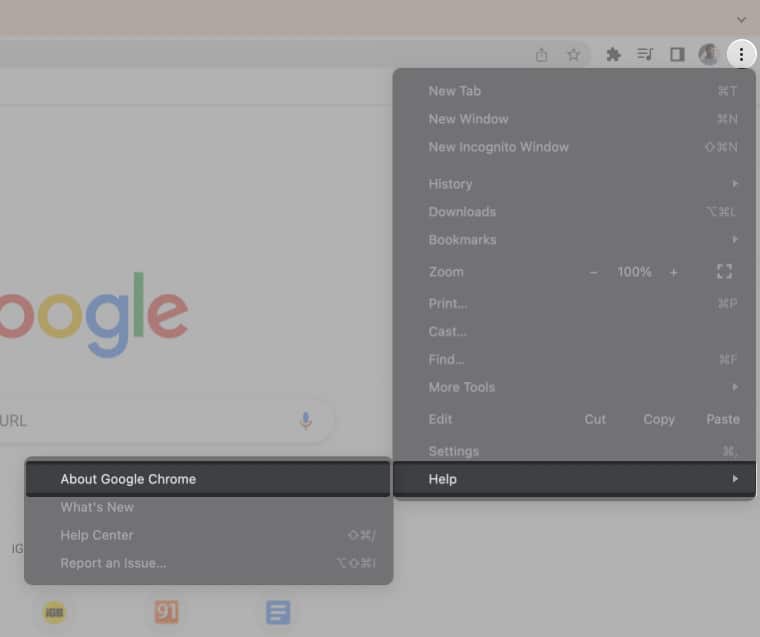The height and width of the screenshot is (637, 760).
Task: Toggle the side panel icon
Action: point(677,54)
